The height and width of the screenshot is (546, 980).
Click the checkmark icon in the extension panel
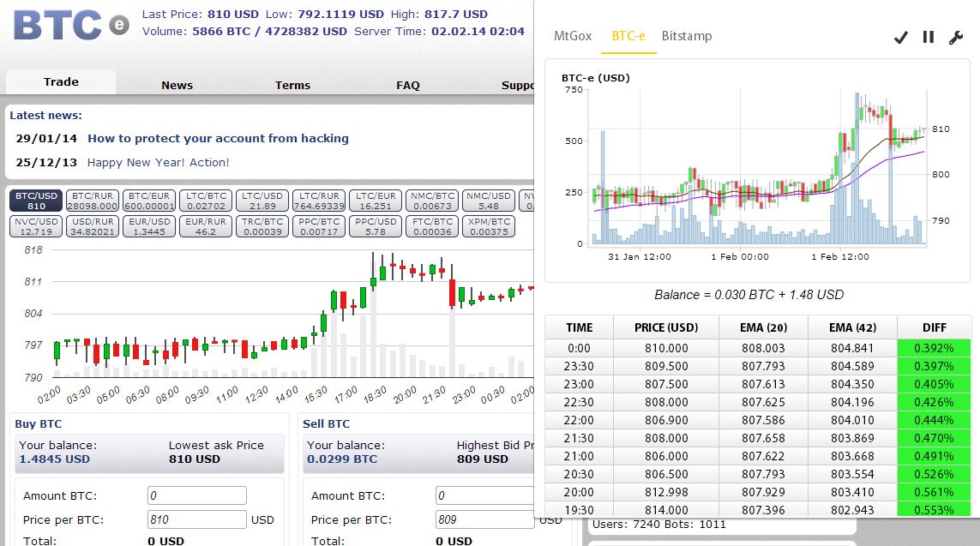click(x=900, y=38)
